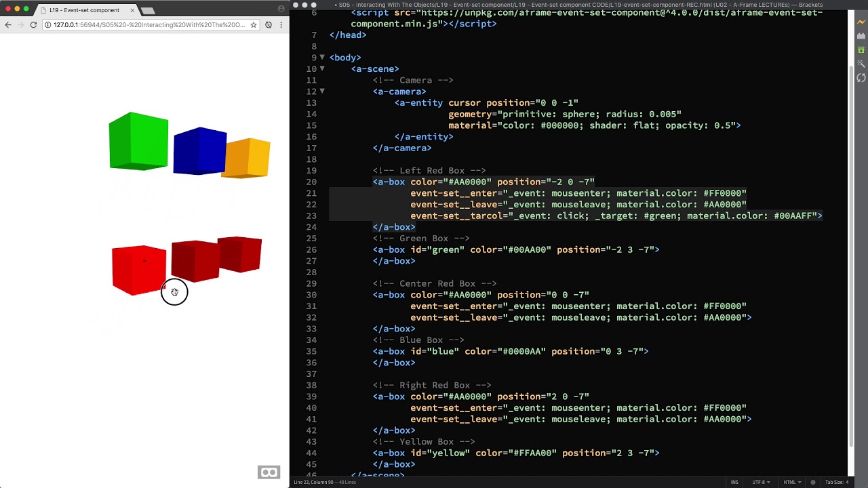Click Tab Size: 4 setting
This screenshot has width=868, height=488.
coord(836,482)
